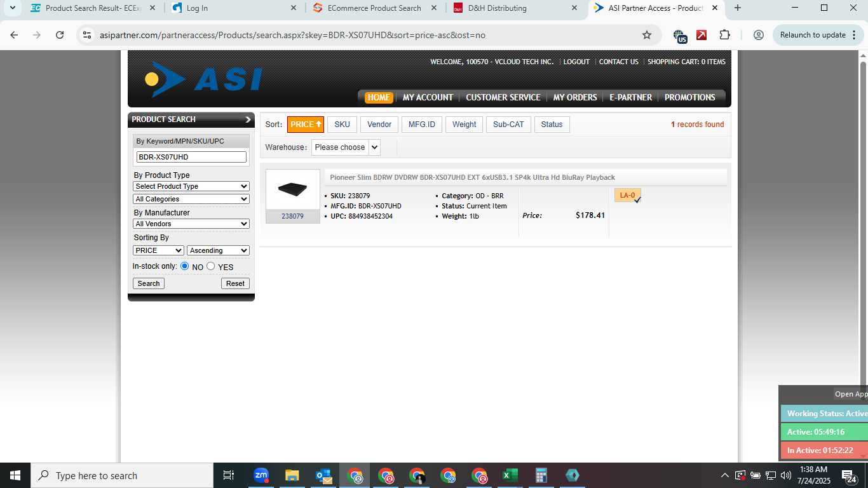Sort results by MFG.ID

[422, 125]
